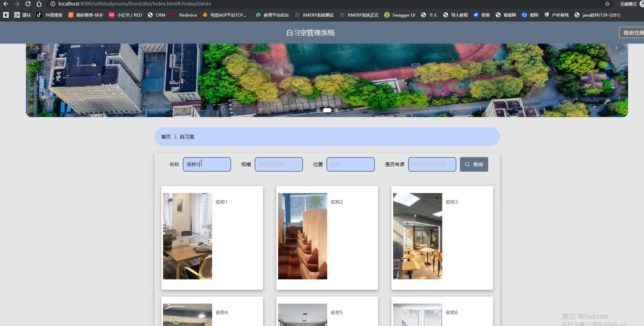Open the 名称6 study room thumbnail
Image resolution: width=644 pixels, height=326 pixels.
click(x=418, y=315)
